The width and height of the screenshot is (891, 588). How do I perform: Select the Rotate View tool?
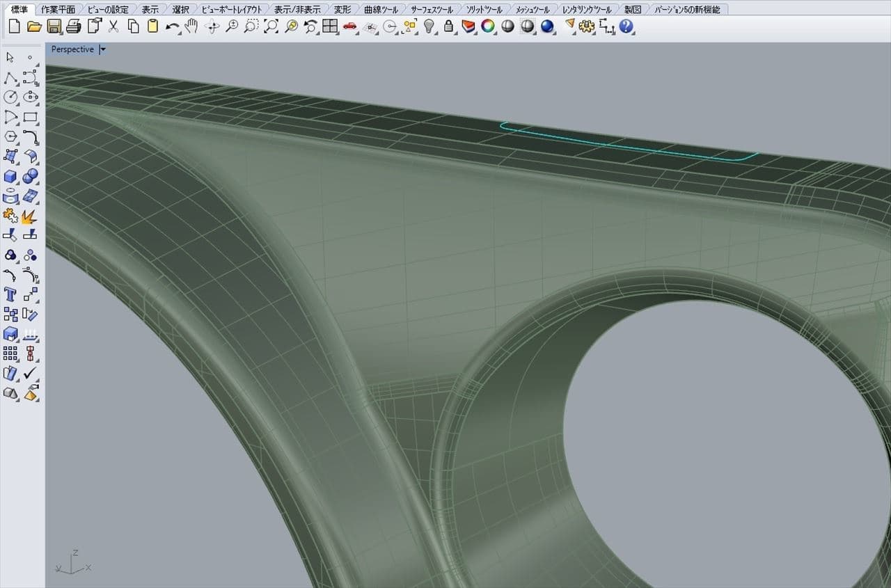(x=212, y=26)
